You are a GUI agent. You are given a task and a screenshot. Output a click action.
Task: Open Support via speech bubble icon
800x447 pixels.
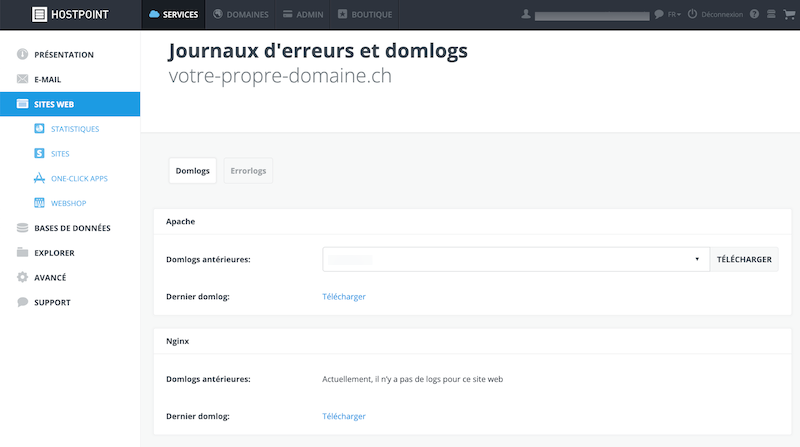click(22, 302)
